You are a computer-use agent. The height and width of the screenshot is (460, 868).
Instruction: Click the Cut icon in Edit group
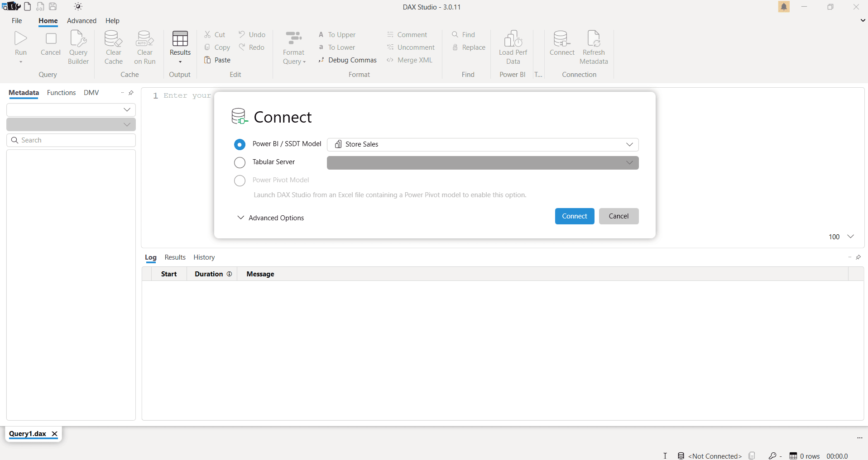(x=207, y=34)
